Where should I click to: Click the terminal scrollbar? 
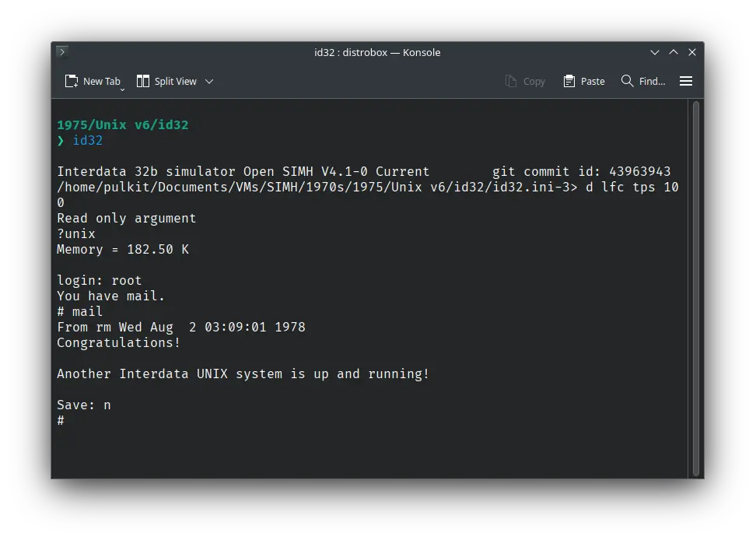point(695,288)
